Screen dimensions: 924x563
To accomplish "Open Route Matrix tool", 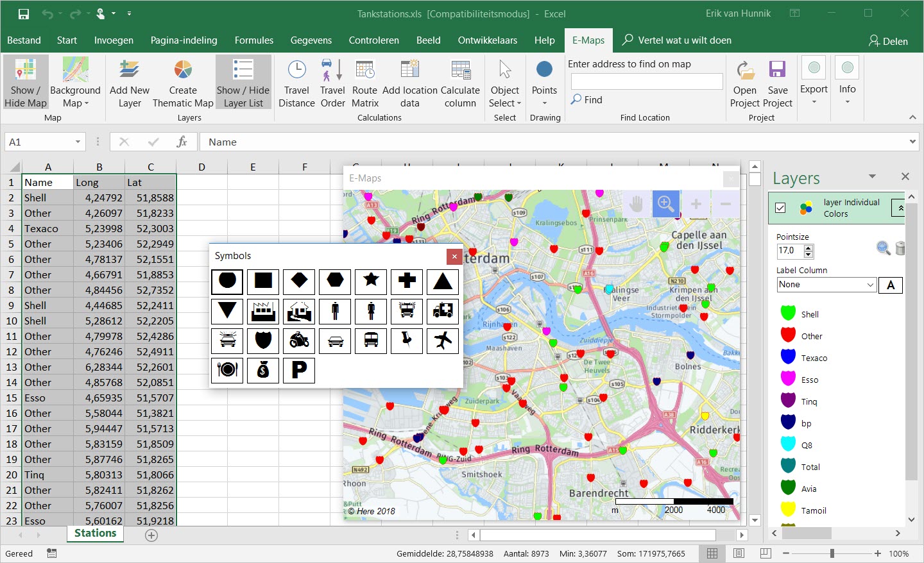I will [364, 82].
